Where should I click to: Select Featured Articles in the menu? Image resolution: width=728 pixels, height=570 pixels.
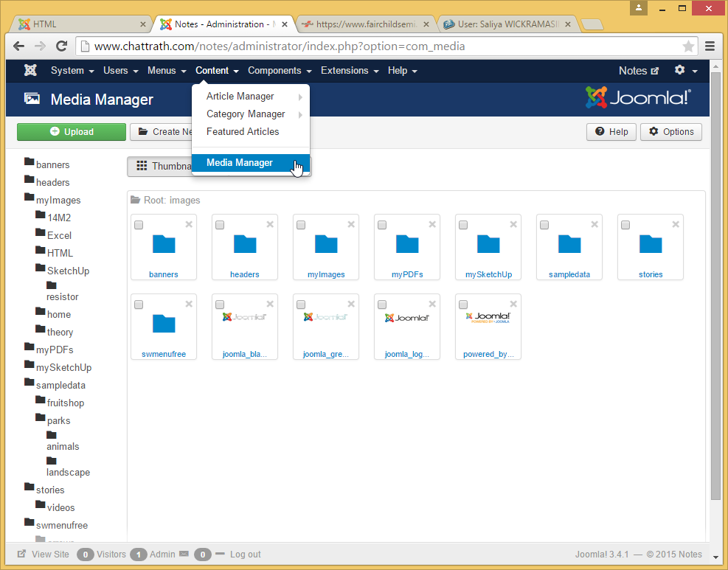coord(243,132)
